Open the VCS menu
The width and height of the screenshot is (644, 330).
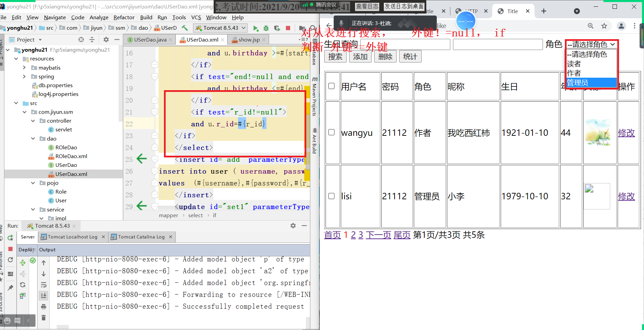(x=196, y=18)
